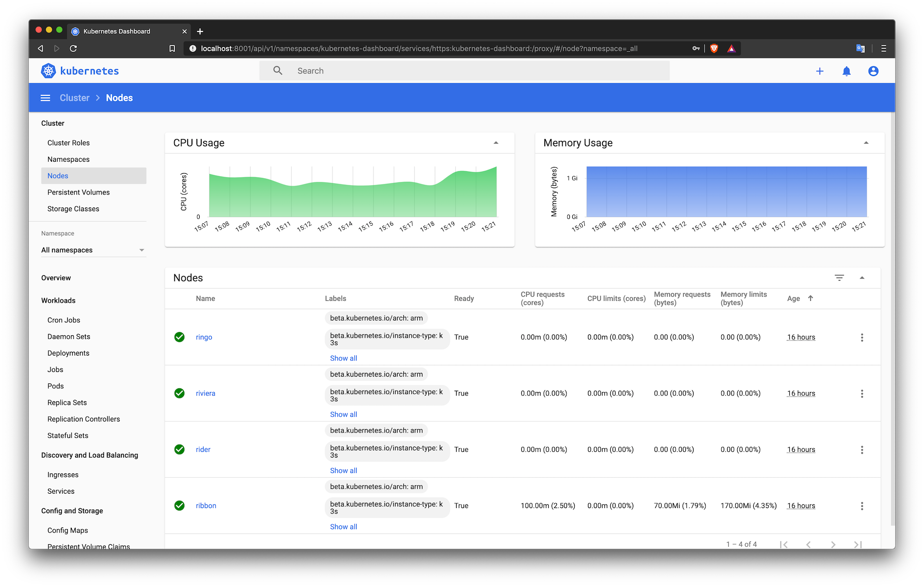
Task: Open actions menu for riviera node
Action: click(x=862, y=394)
